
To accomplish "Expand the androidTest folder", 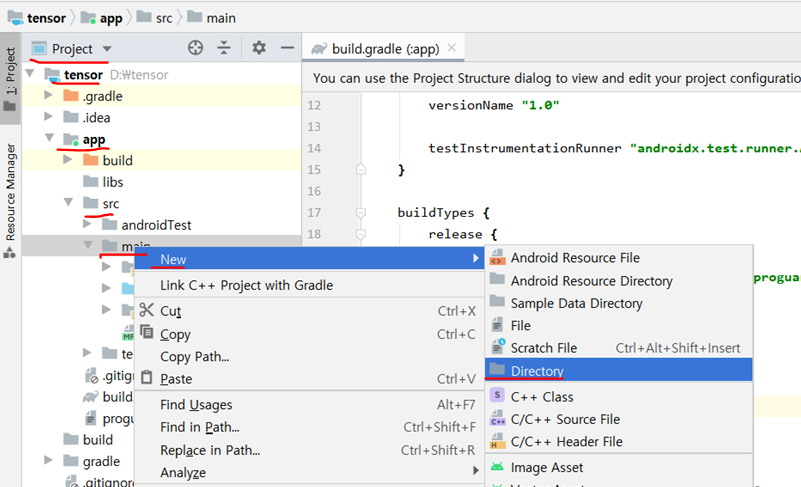I will click(x=87, y=224).
